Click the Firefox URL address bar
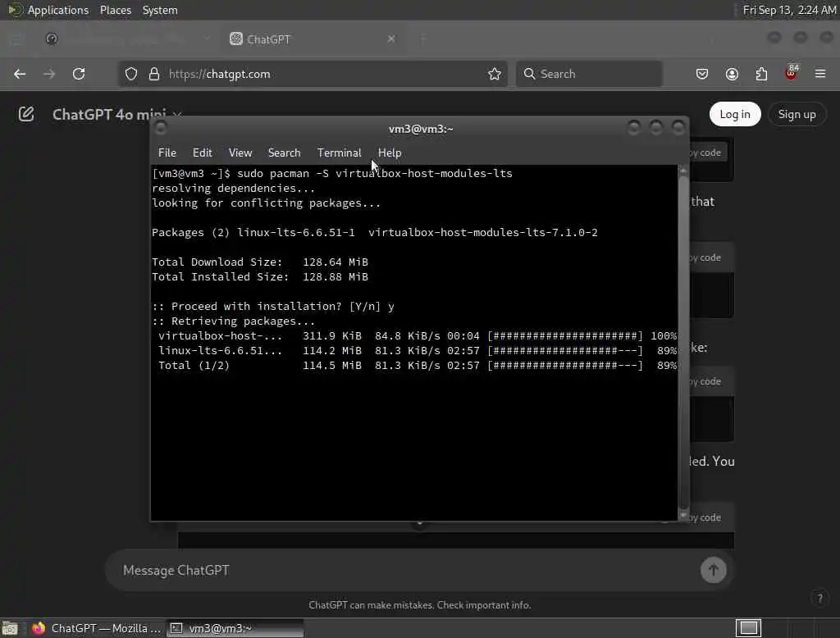This screenshot has height=638, width=840. click(x=313, y=74)
